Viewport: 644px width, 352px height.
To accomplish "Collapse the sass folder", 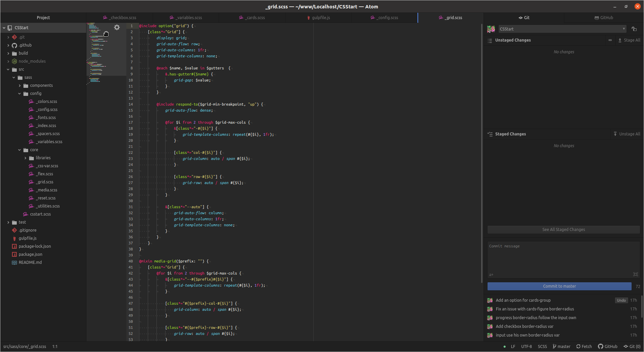I will (x=14, y=77).
